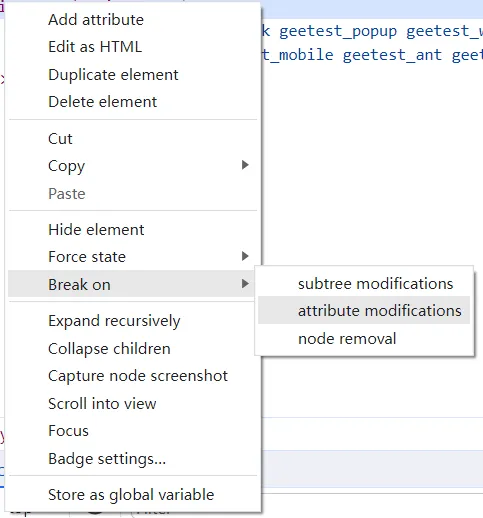Choose Delete element in the menu
This screenshot has width=483, height=518.
132,102
